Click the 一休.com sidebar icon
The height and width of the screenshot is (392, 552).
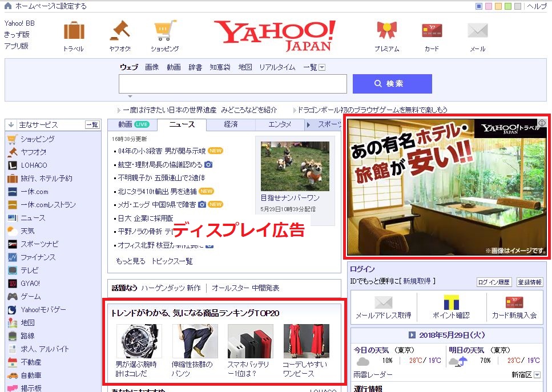point(13,192)
